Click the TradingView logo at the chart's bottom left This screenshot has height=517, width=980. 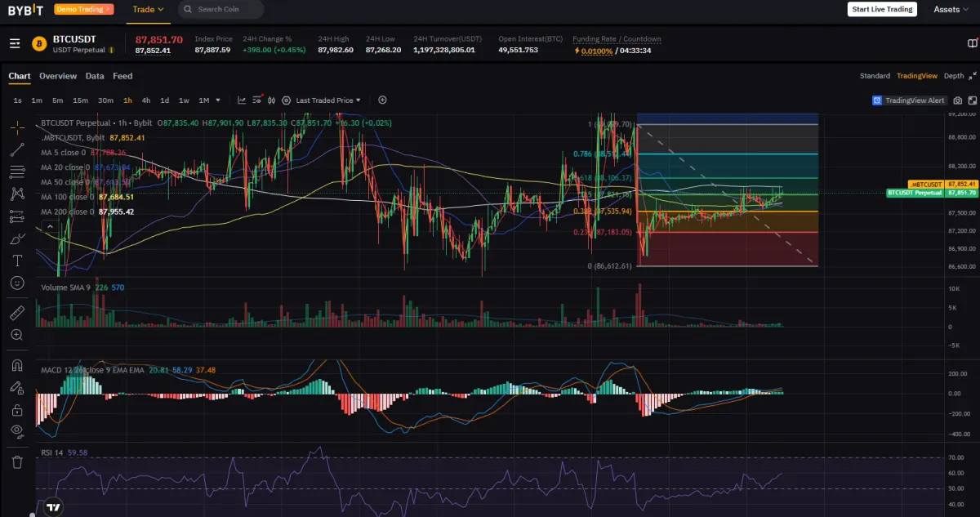[53, 506]
